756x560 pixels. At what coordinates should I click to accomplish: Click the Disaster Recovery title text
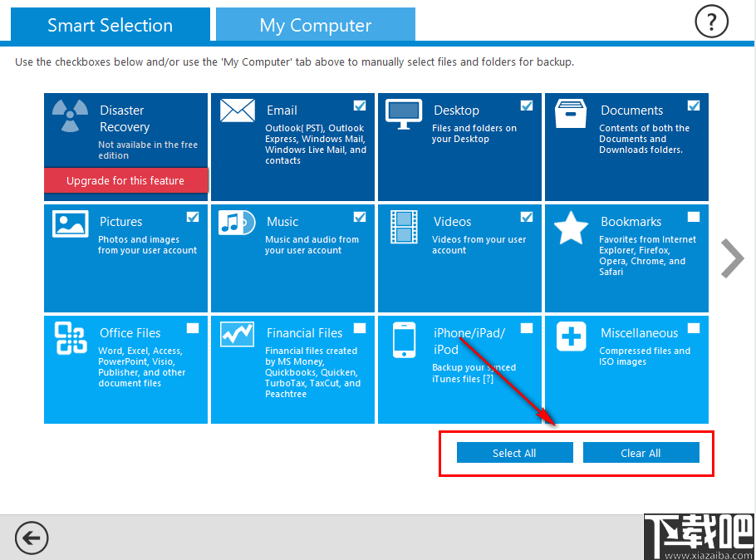(x=125, y=119)
